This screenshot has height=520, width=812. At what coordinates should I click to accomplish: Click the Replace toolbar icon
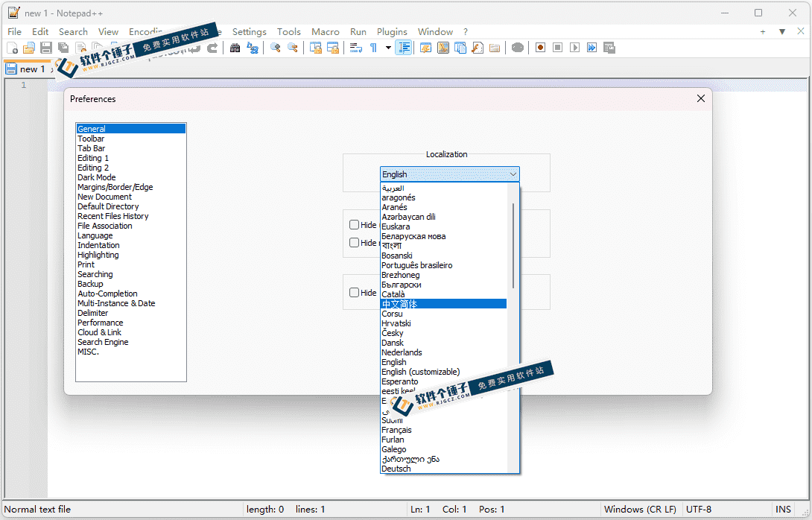[x=253, y=48]
